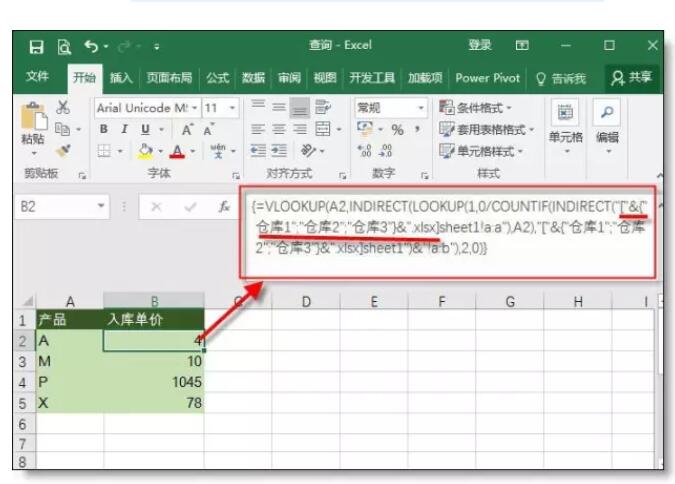The height and width of the screenshot is (484, 675).
Task: Align text to bottom of cell
Action: click(300, 108)
